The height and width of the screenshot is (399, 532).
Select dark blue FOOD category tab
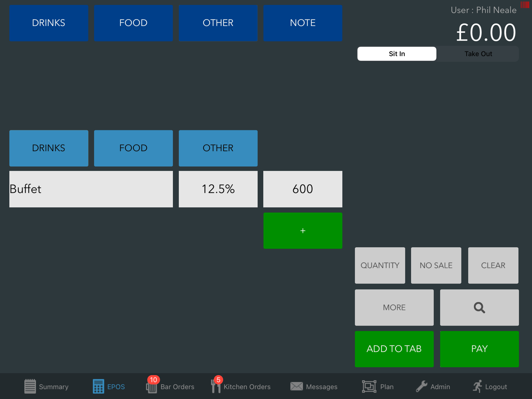coord(133,23)
